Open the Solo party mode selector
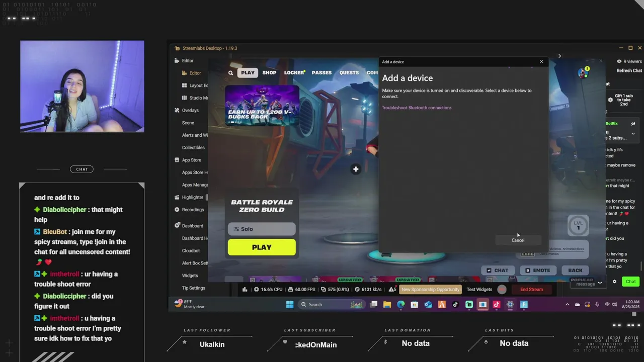 pyautogui.click(x=262, y=229)
